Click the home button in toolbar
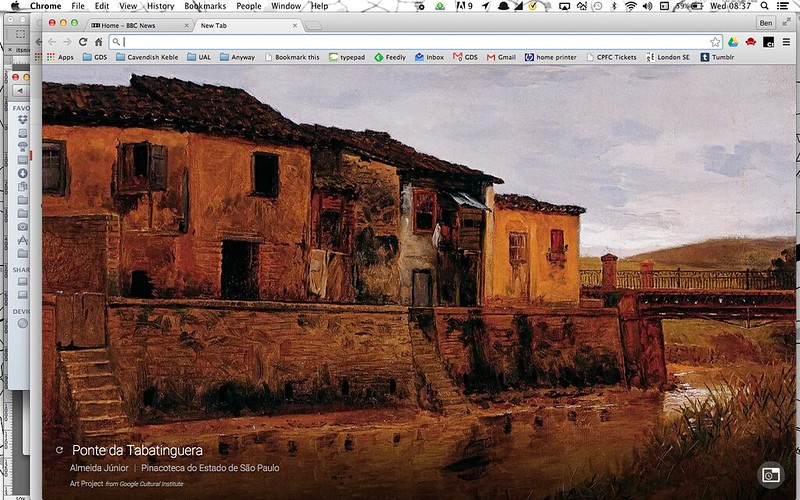 tap(98, 42)
